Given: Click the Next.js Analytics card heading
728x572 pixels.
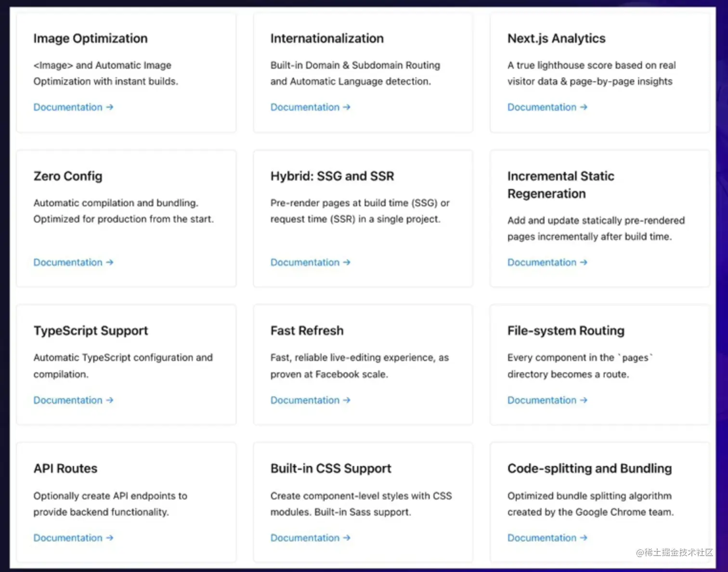Looking at the screenshot, I should [556, 38].
